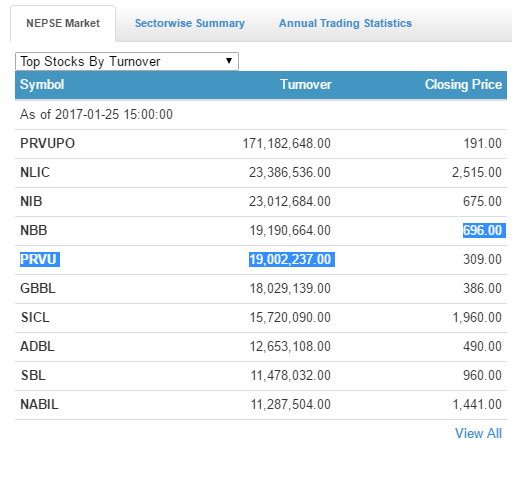Click the Closing Price column header
This screenshot has width=527, height=478.
pyautogui.click(x=463, y=84)
